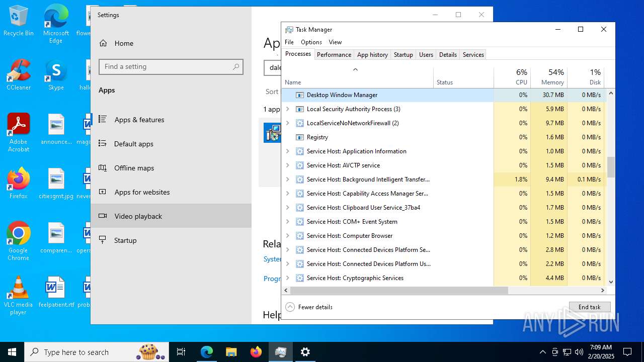Open Microsoft Edge from the taskbar

(x=207, y=352)
